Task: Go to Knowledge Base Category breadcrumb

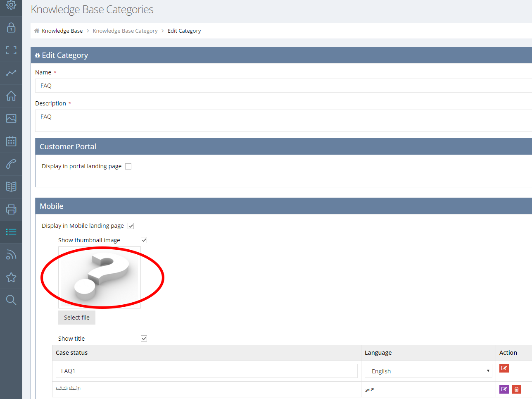Action: (125, 31)
